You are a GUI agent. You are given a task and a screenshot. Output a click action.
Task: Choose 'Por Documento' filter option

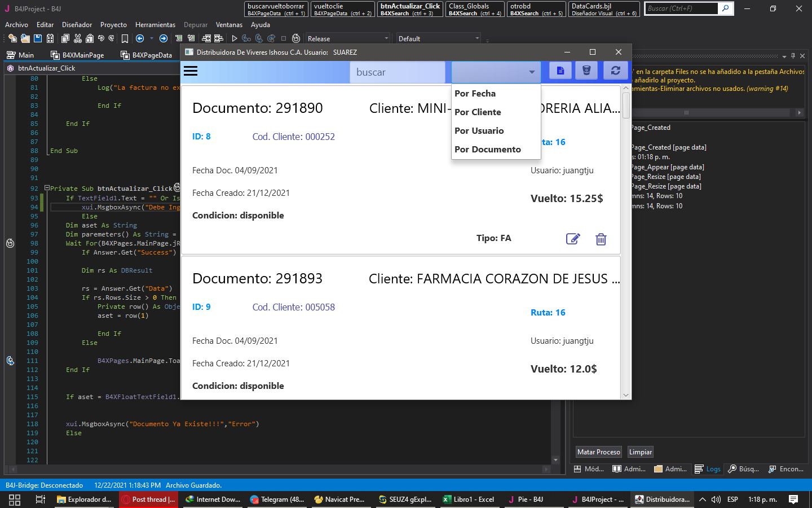(487, 150)
